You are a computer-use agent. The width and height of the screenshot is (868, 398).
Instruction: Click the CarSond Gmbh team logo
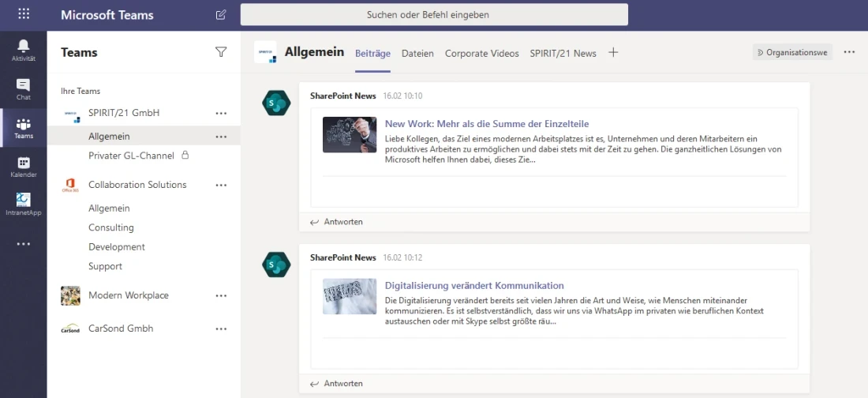click(x=70, y=329)
